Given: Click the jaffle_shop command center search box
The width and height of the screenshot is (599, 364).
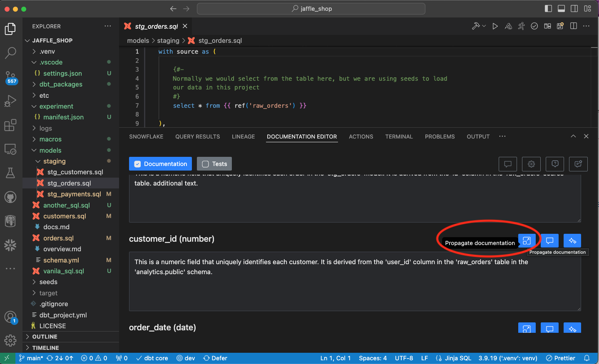Looking at the screenshot, I should click(x=311, y=8).
